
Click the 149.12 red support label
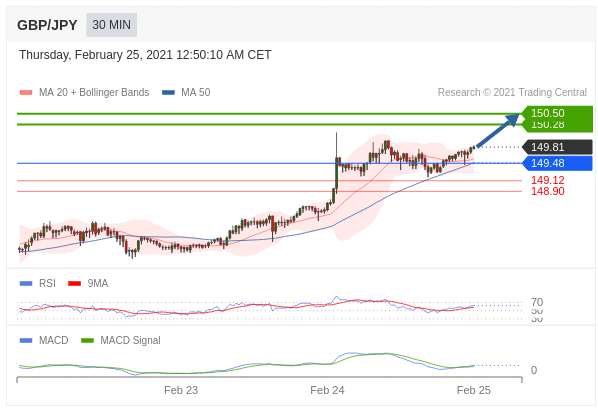(x=548, y=180)
